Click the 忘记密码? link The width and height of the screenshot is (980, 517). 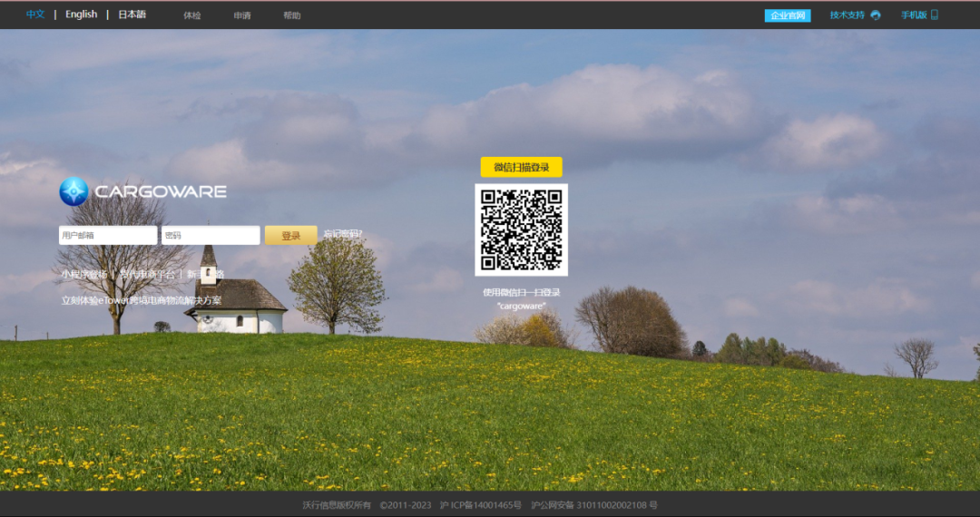343,235
